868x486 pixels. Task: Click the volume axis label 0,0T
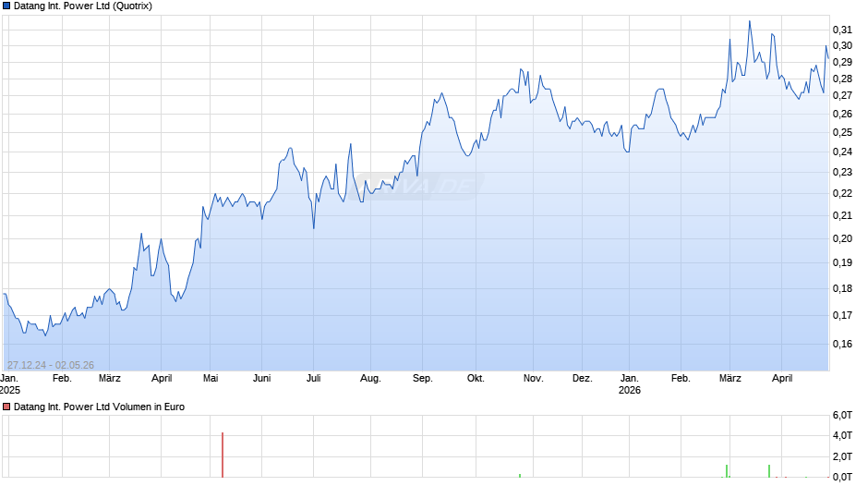point(842,477)
